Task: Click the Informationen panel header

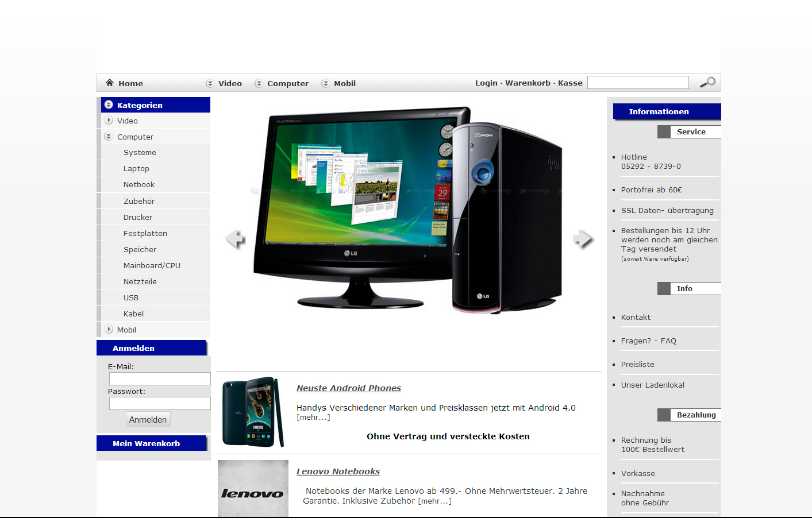Action: coord(667,111)
